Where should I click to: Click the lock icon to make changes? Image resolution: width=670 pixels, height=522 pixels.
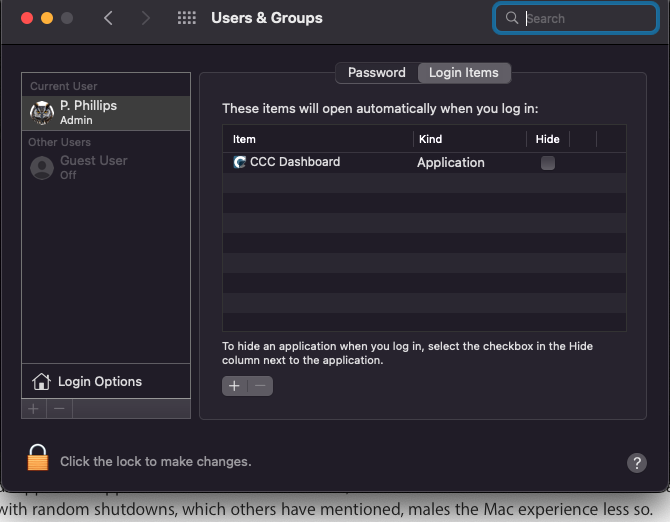click(x=37, y=459)
